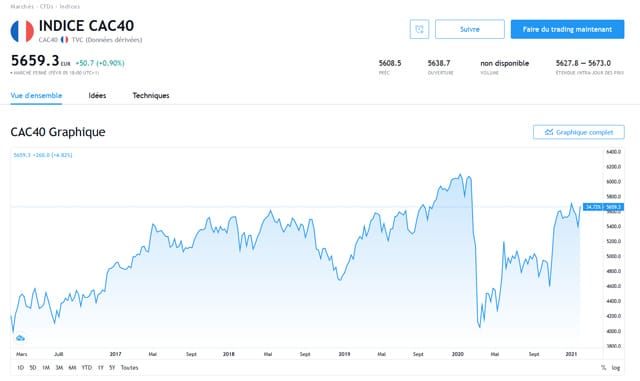640x381 pixels.
Task: Switch to the Idées tab
Action: [x=97, y=96]
